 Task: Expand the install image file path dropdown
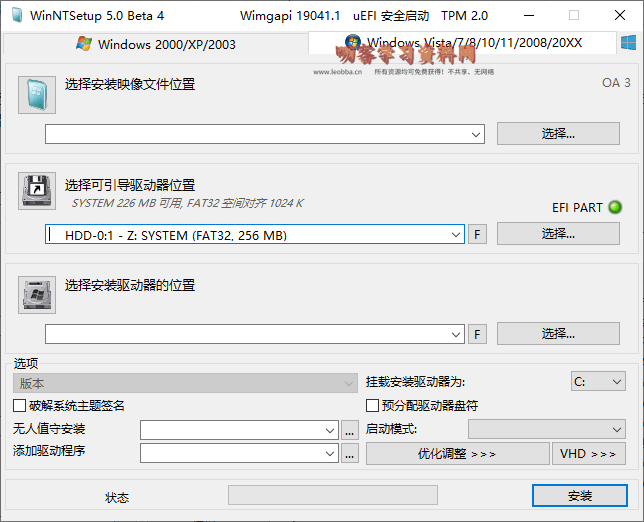tap(476, 134)
